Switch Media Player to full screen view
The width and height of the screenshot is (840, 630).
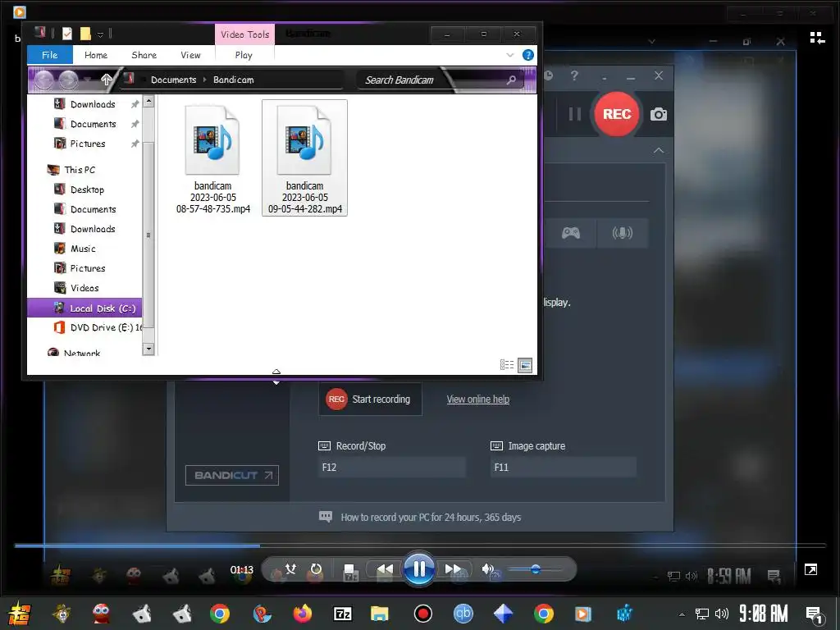coord(810,569)
